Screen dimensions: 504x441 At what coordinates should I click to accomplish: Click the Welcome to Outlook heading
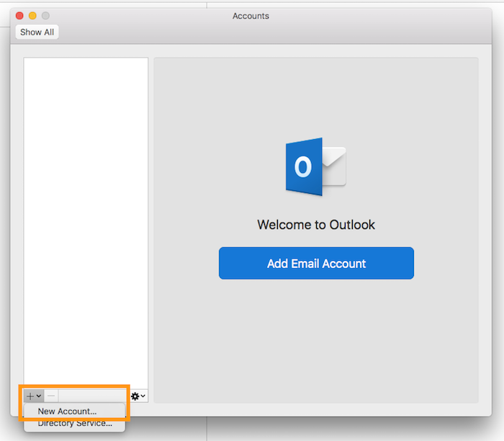click(316, 225)
